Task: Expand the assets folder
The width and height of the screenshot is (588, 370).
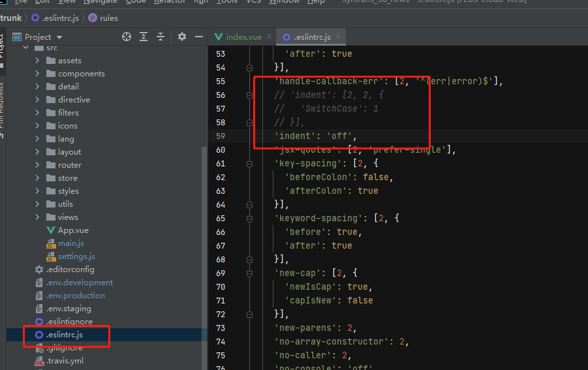Action: tap(37, 60)
